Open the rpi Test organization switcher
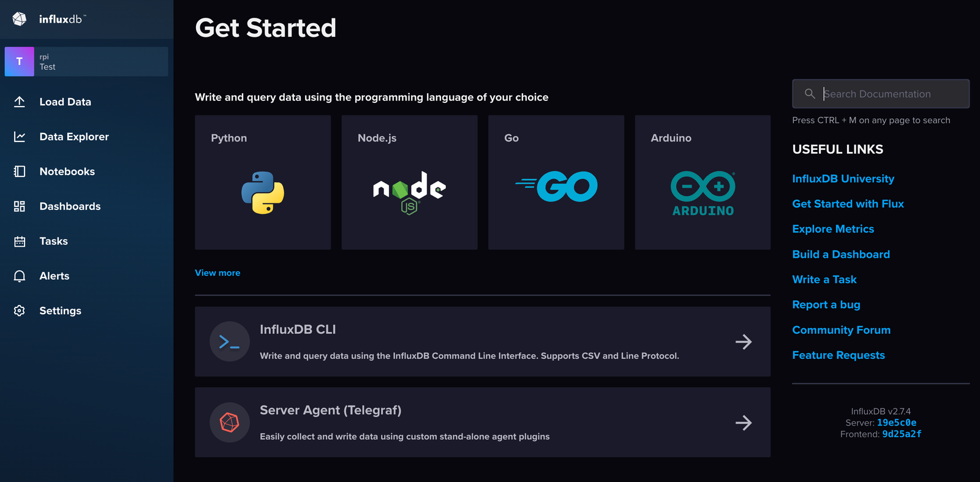The height and width of the screenshot is (482, 980). pyautogui.click(x=86, y=61)
